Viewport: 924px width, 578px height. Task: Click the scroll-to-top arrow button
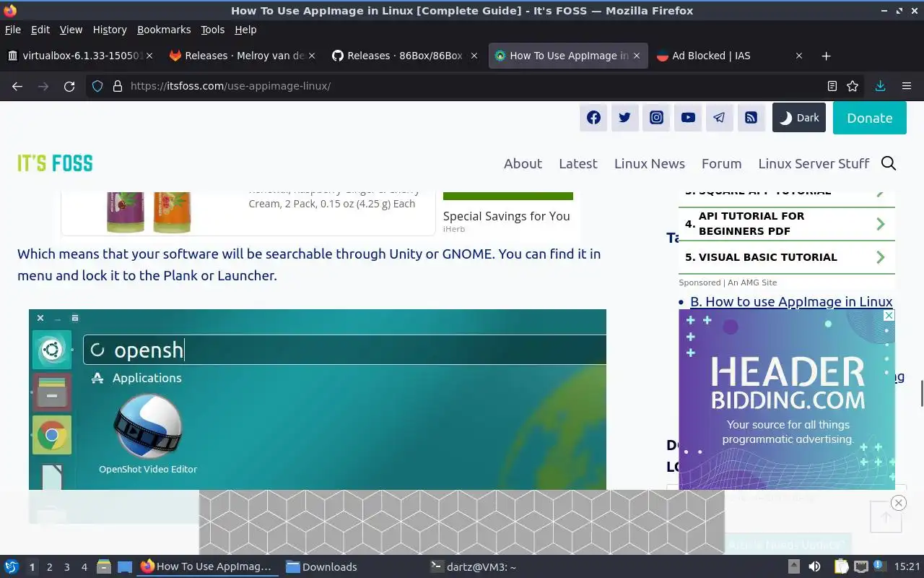pos(885,517)
